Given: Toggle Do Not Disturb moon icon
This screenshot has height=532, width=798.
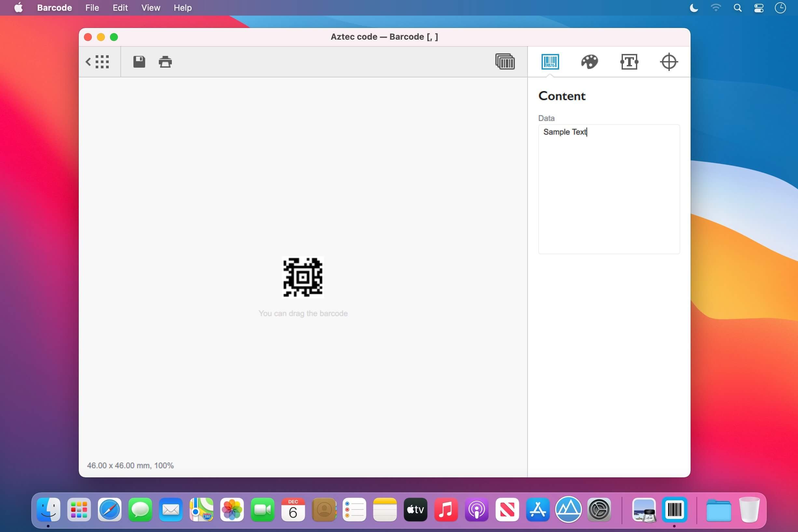Looking at the screenshot, I should click(x=694, y=7).
